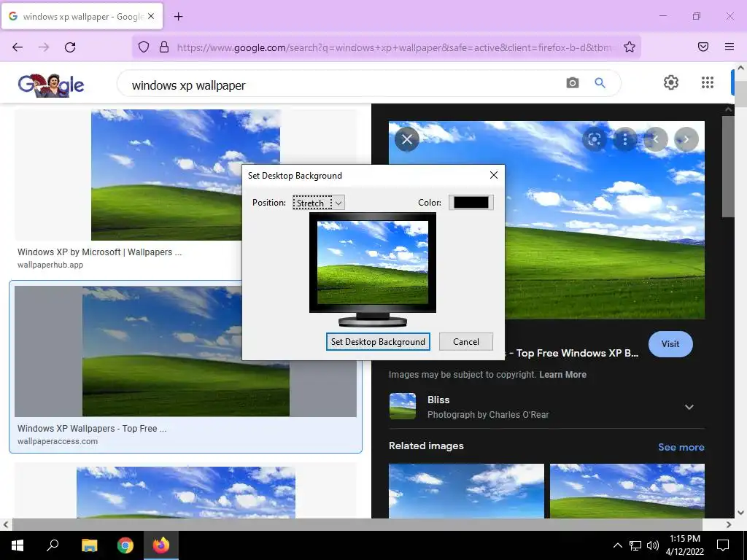Click the Firefox address bar URL
This screenshot has width=747, height=560.
395,47
